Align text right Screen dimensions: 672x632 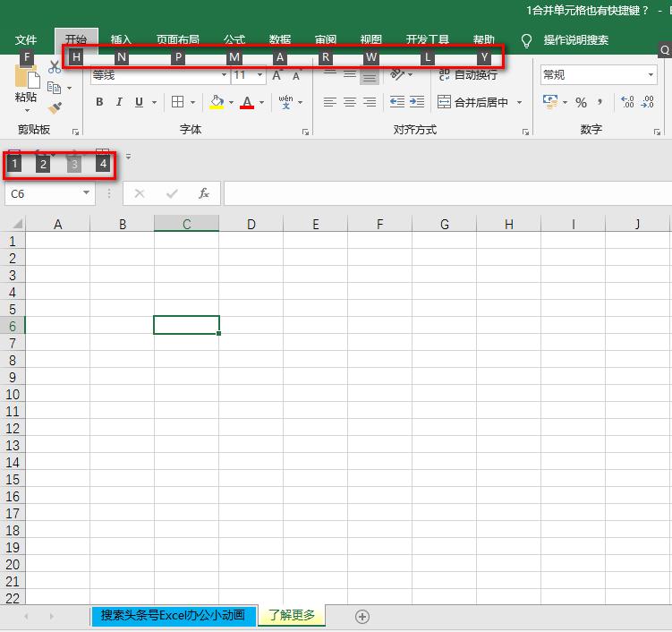click(x=370, y=102)
